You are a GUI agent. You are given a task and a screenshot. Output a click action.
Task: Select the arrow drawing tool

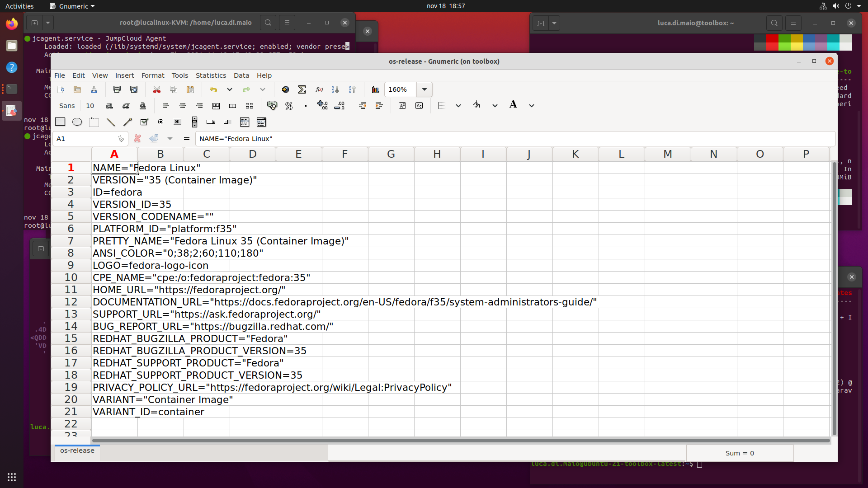(x=127, y=122)
